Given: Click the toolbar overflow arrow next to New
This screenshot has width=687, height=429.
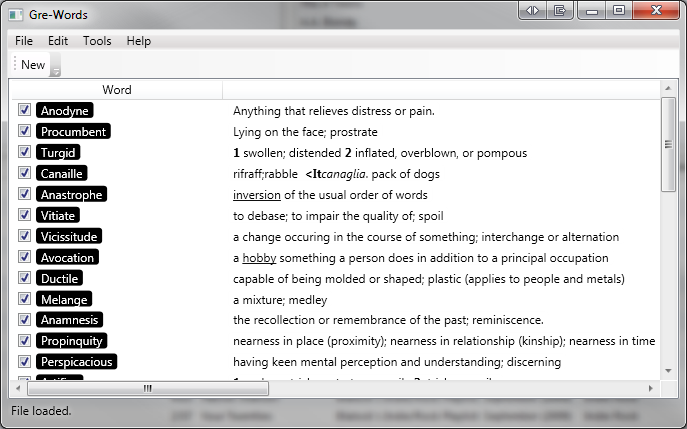Looking at the screenshot, I should [x=56, y=66].
